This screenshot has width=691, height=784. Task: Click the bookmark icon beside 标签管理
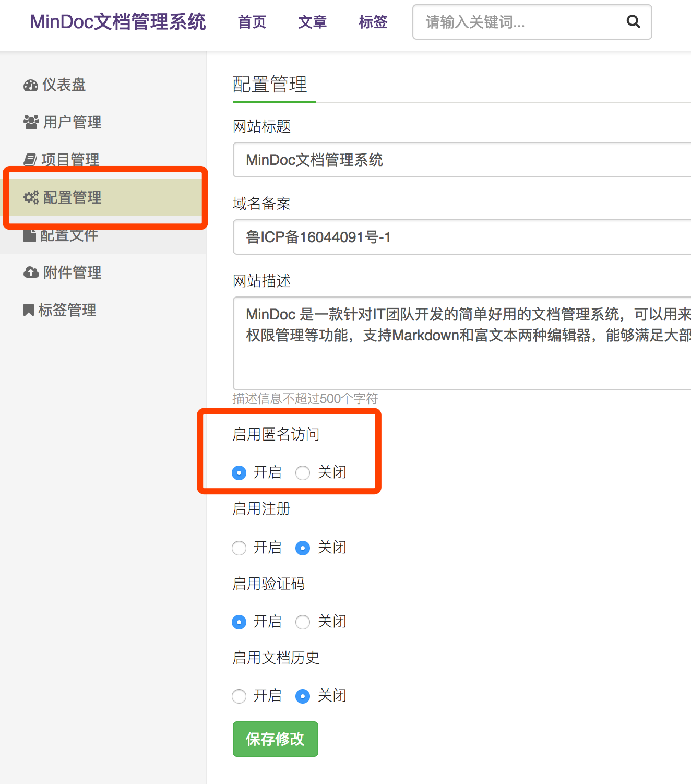tap(29, 310)
